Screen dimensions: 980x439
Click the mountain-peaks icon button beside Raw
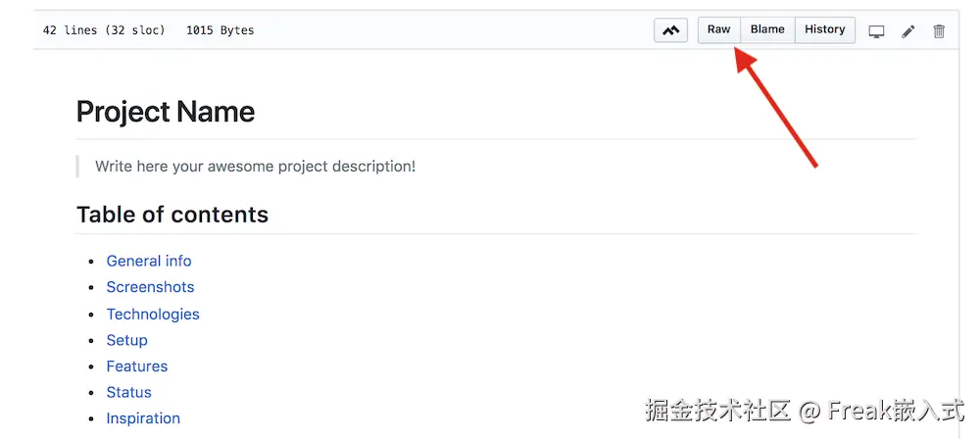pyautogui.click(x=670, y=30)
